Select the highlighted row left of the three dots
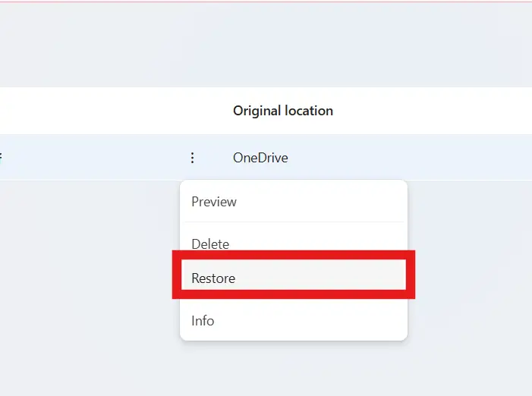Image resolution: width=532 pixels, height=396 pixels. point(91,158)
